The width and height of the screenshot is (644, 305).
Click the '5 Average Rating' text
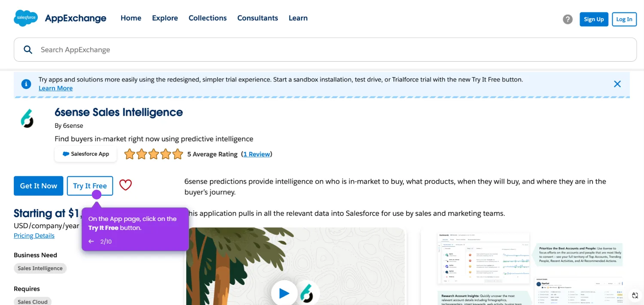(x=212, y=154)
